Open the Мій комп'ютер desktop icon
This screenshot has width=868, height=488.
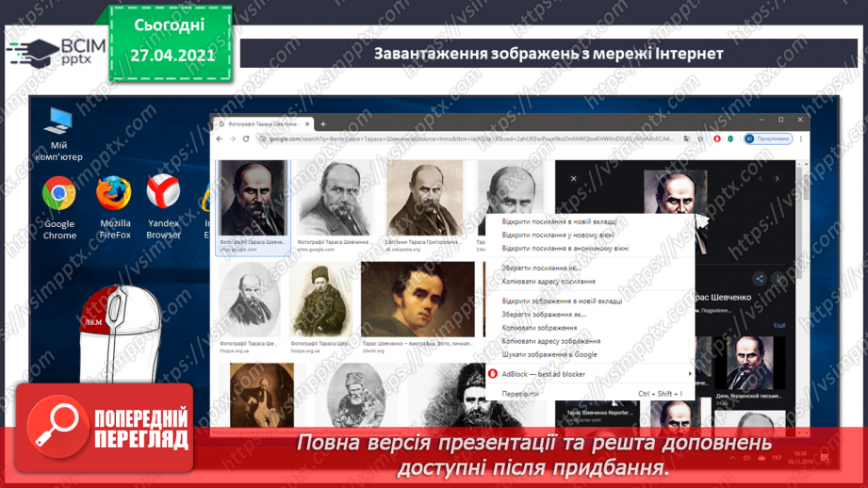pyautogui.click(x=58, y=135)
